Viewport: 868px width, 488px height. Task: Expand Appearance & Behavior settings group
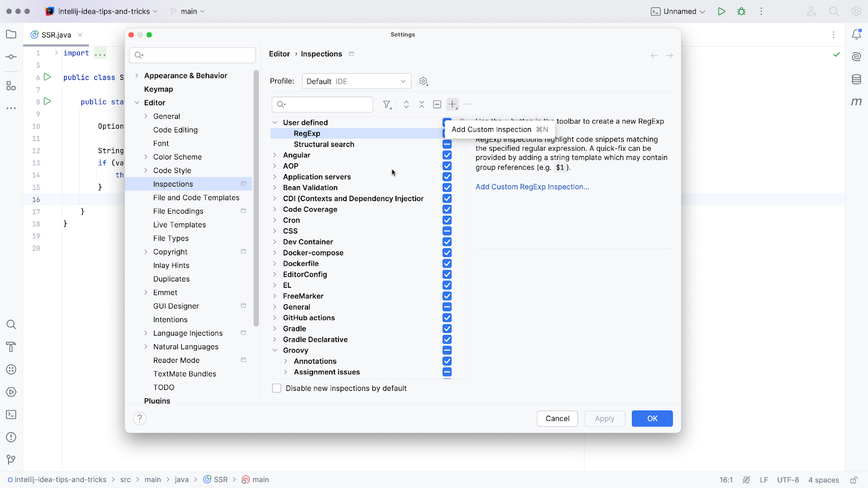(137, 75)
